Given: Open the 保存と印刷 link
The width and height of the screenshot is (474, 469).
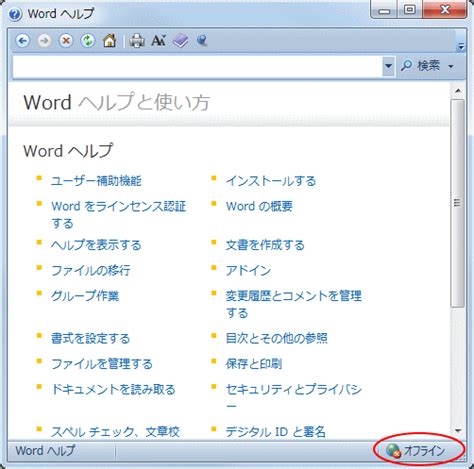Looking at the screenshot, I should 254,364.
